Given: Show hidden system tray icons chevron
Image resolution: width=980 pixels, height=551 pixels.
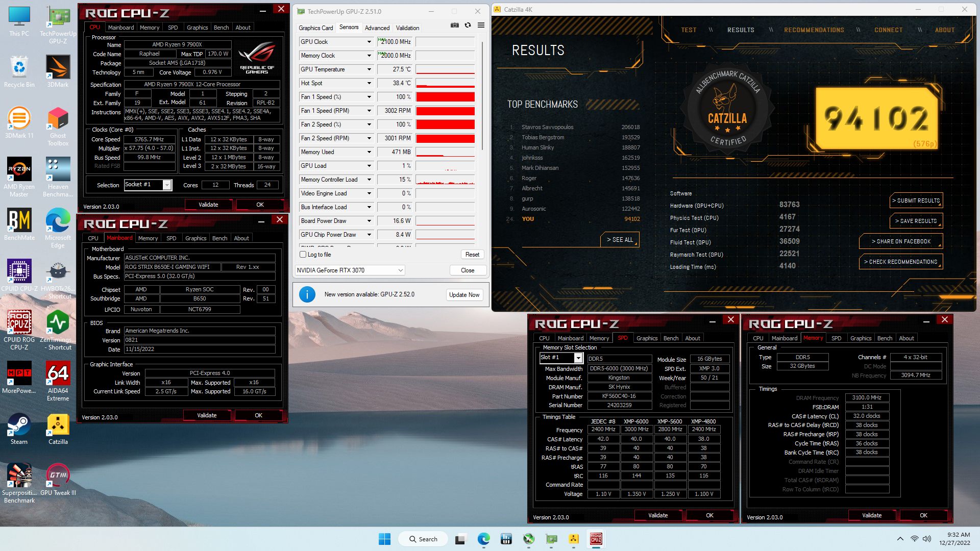Looking at the screenshot, I should click(900, 539).
